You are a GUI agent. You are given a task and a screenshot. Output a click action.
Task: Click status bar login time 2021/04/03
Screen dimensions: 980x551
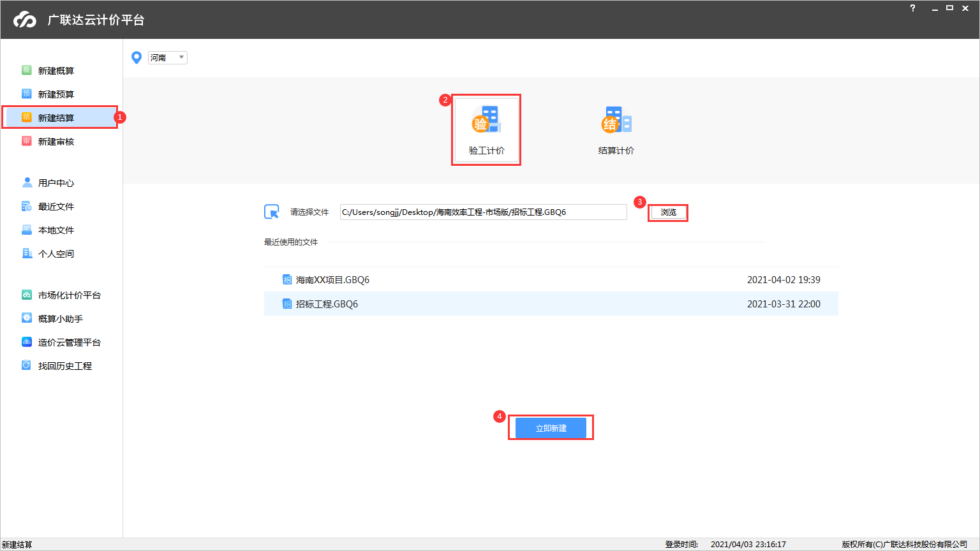click(x=748, y=545)
